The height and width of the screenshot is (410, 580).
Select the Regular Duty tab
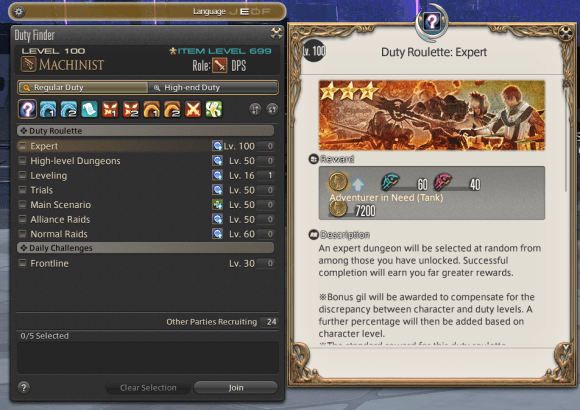pyautogui.click(x=83, y=87)
